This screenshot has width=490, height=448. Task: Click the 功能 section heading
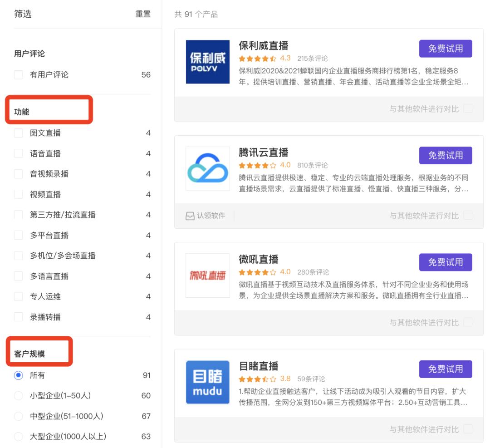point(22,112)
